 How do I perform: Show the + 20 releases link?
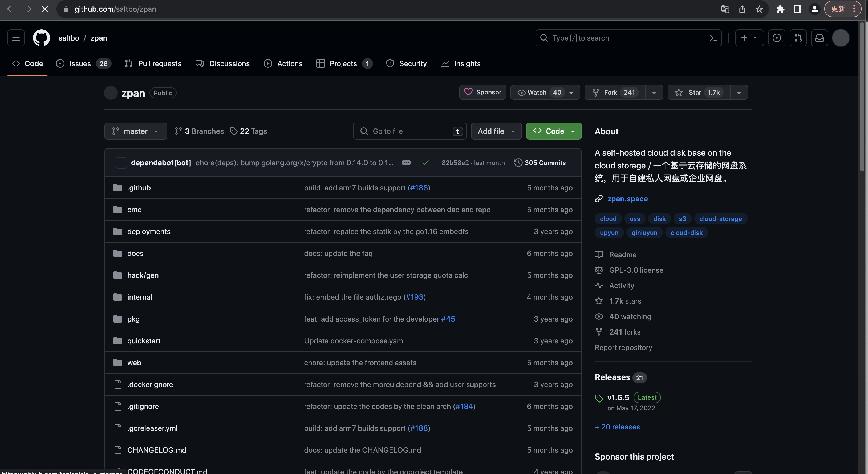coord(617,427)
